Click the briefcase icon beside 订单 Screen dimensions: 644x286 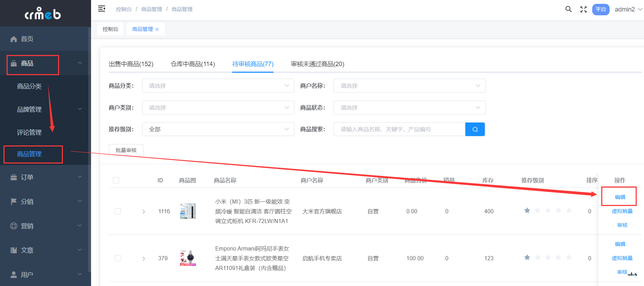pos(14,177)
